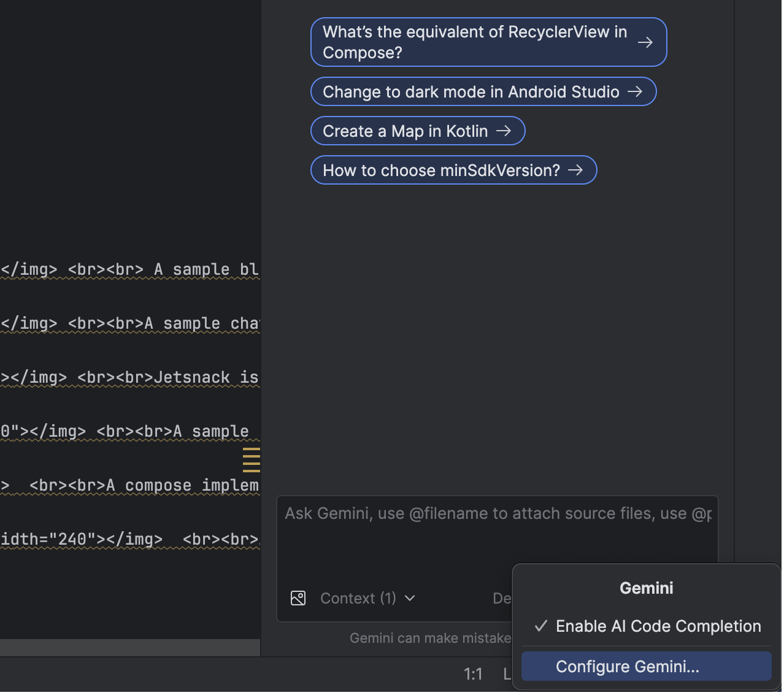Expand the chevron next to Context (1)
The height and width of the screenshot is (698, 784).
410,598
